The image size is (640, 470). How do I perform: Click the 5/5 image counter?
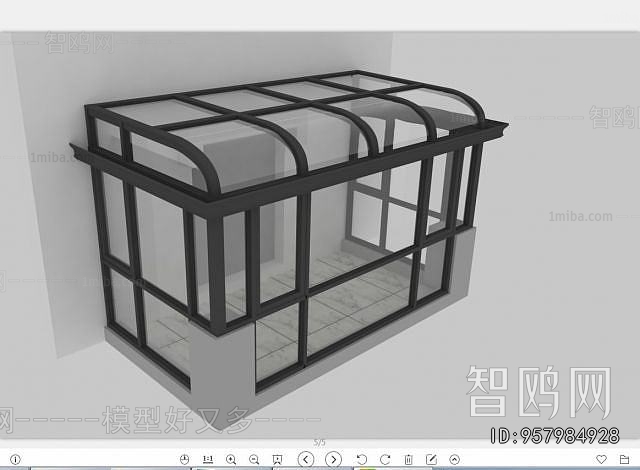(x=320, y=443)
